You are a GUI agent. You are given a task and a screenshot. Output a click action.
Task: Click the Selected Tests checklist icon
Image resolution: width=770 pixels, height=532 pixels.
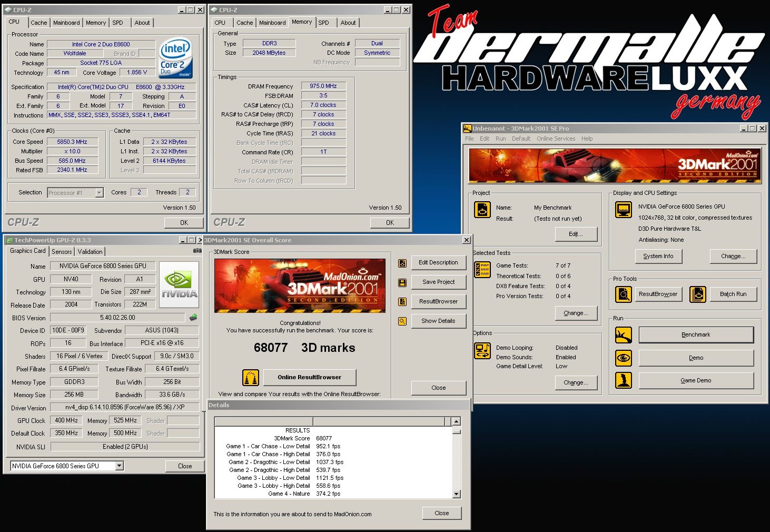pyautogui.click(x=482, y=269)
